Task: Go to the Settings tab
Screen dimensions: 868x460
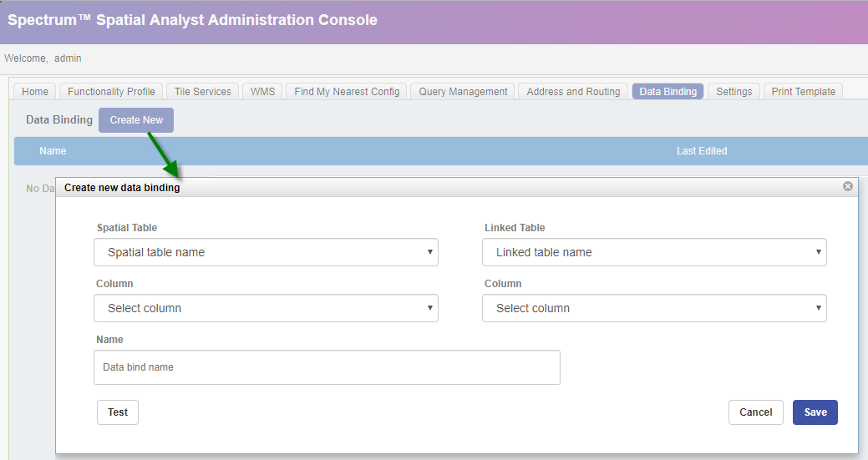Action: point(733,92)
